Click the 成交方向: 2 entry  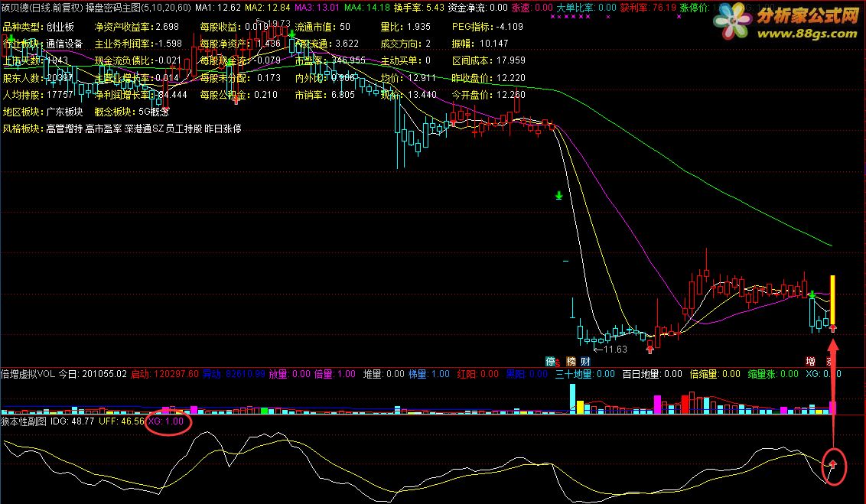pyautogui.click(x=405, y=44)
